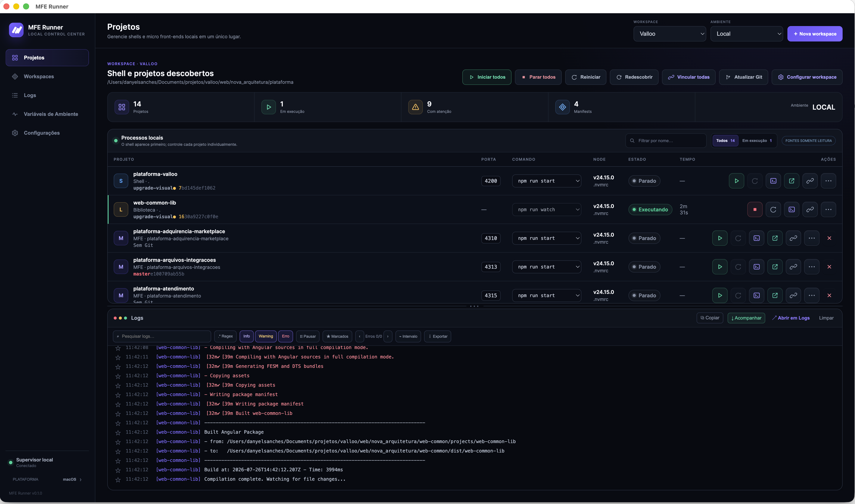This screenshot has width=855, height=504.
Task: Open the Workspace dropdown showing Valloo
Action: point(670,34)
